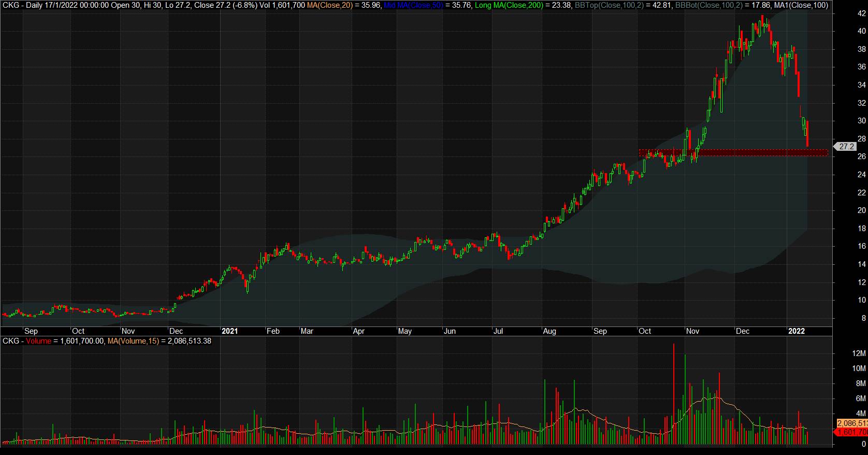
Task: Click the orange volume MA marker 2,086,513
Action: tap(851, 423)
